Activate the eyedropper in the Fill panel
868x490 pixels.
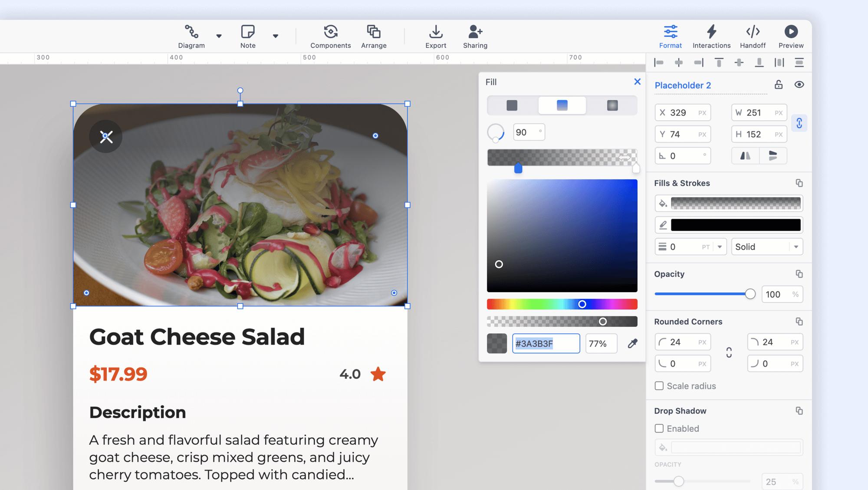[x=633, y=343]
